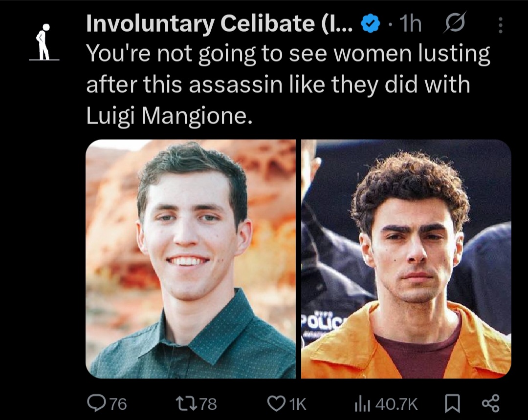
Task: Click the 76 replies count
Action: [x=117, y=404]
